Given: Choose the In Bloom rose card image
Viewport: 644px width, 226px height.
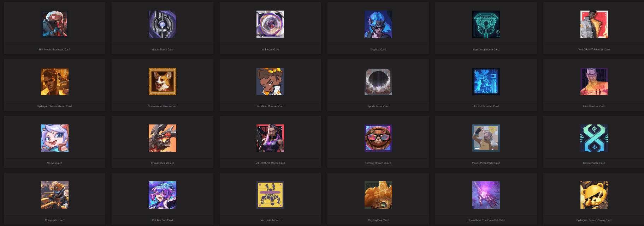Looking at the screenshot, I should coord(270,24).
